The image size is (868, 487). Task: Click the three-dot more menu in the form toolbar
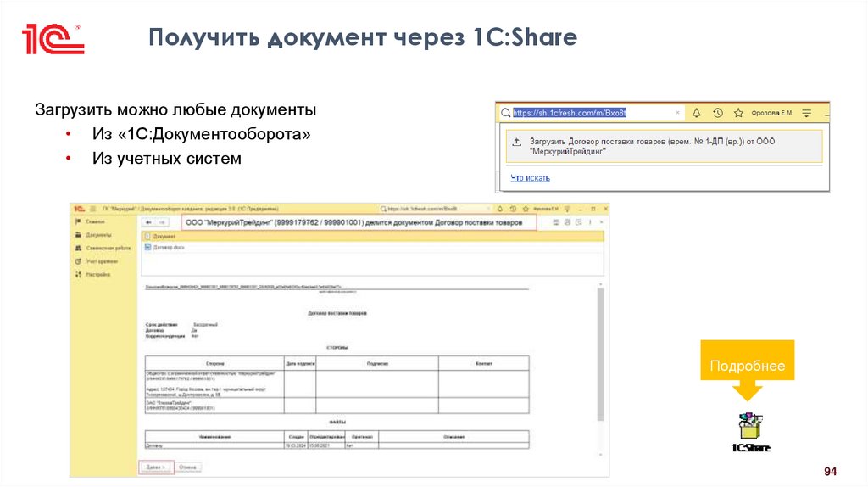590,222
